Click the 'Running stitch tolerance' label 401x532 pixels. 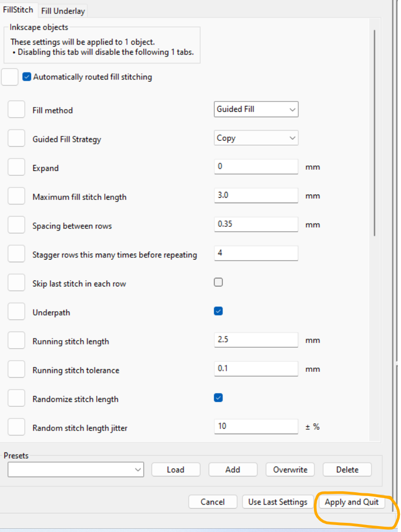pos(76,370)
